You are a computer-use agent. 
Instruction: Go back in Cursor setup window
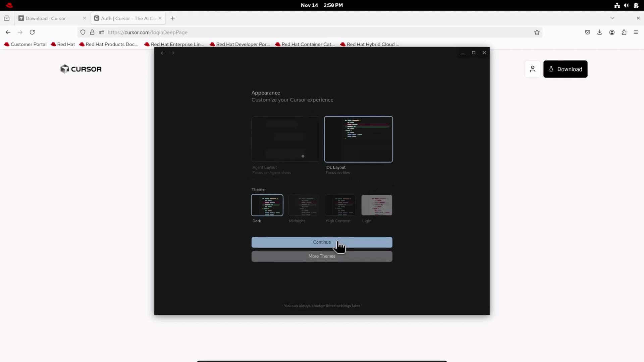[163, 53]
